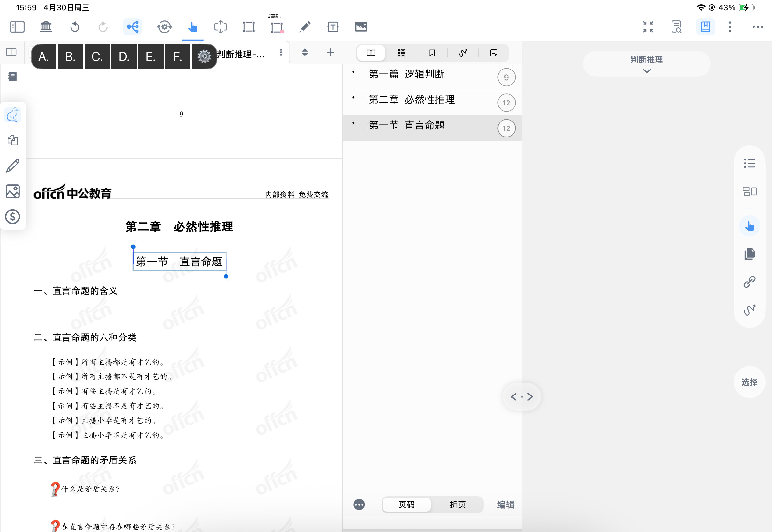Click the link chain icon
772x532 pixels.
[749, 282]
